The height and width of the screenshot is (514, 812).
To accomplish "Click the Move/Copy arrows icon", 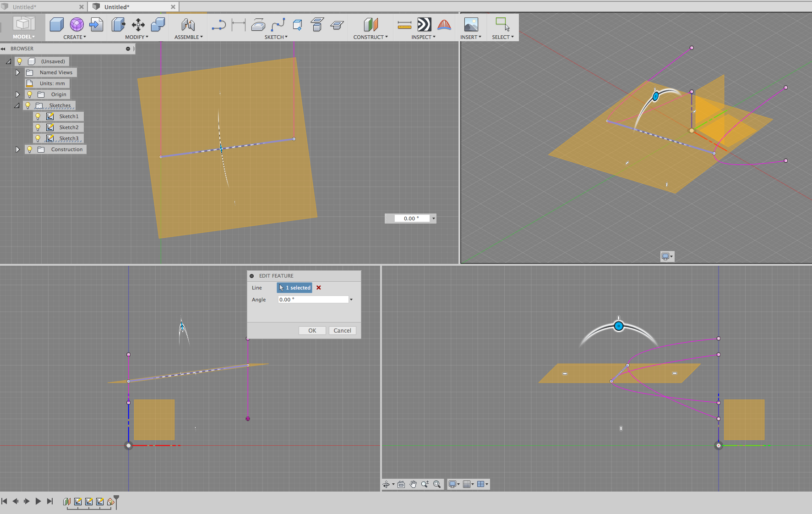I will 138,25.
